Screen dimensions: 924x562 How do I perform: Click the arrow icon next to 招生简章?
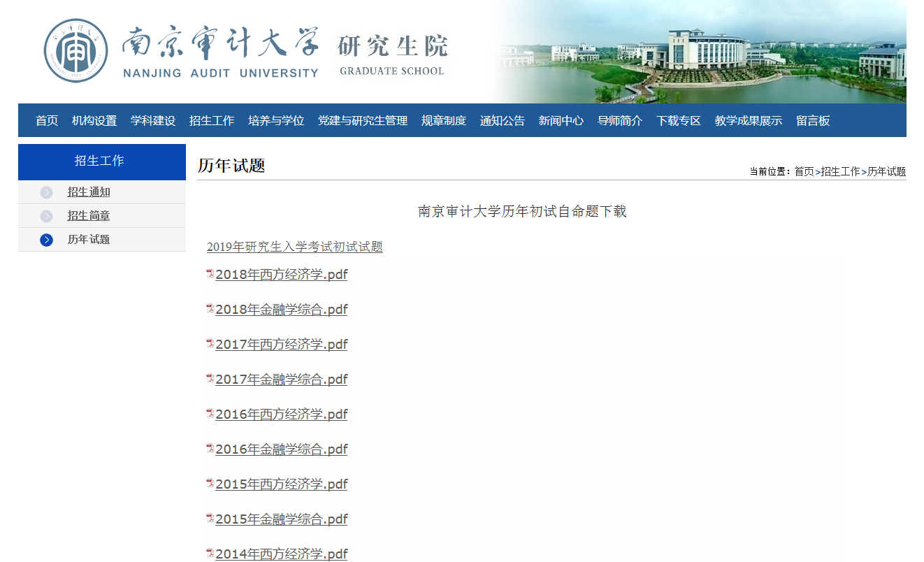click(x=47, y=216)
